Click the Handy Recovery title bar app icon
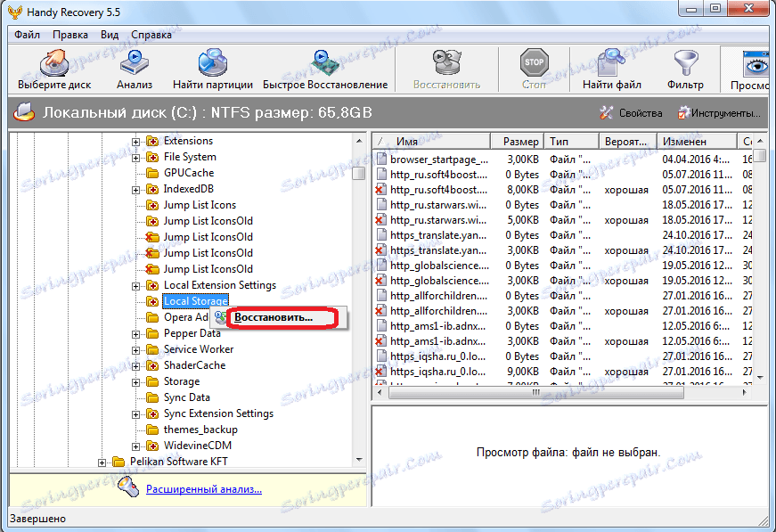This screenshot has height=532, width=776. click(15, 12)
